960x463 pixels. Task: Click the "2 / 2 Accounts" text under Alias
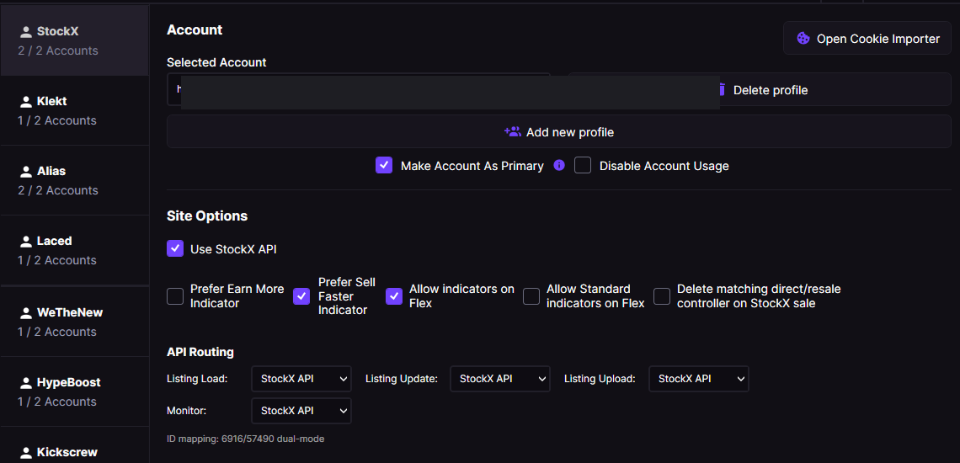(58, 190)
